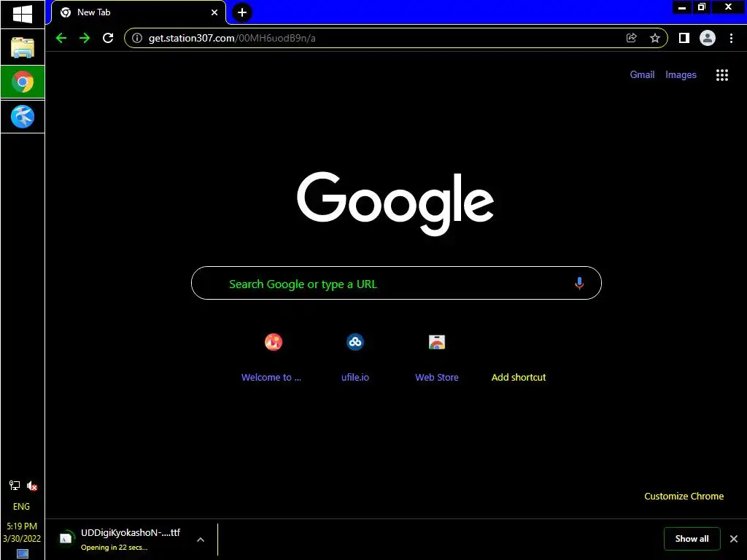747x560 pixels.
Task: Switch input language via ENG indicator
Action: coord(21,507)
